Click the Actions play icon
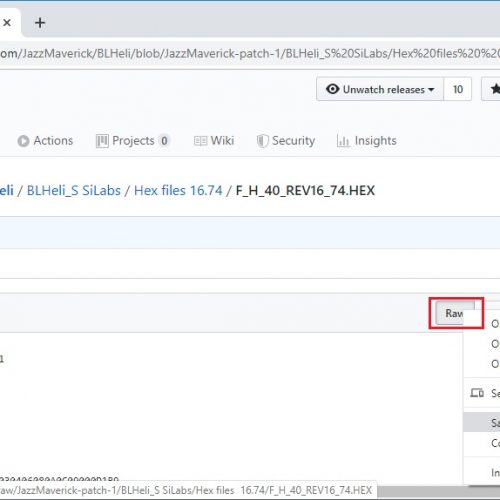The width and height of the screenshot is (500, 500). coord(23,141)
